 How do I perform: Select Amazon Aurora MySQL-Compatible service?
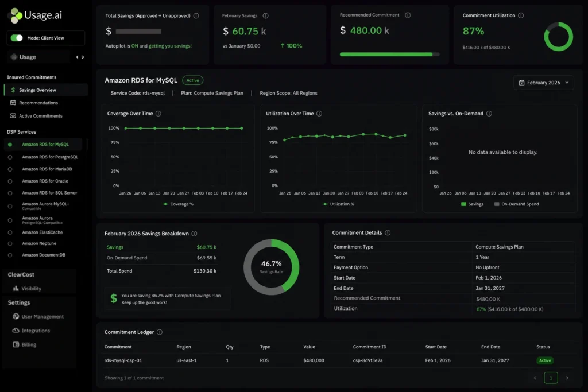point(45,205)
